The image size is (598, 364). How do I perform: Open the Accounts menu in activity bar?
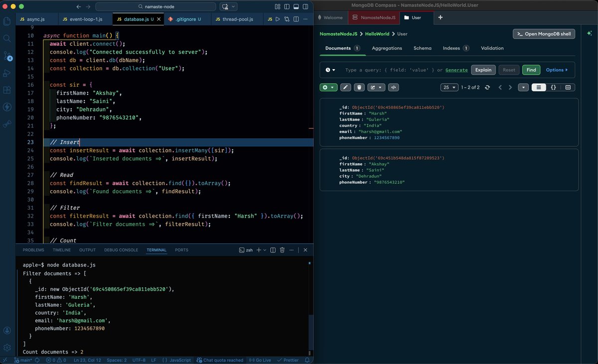7,330
